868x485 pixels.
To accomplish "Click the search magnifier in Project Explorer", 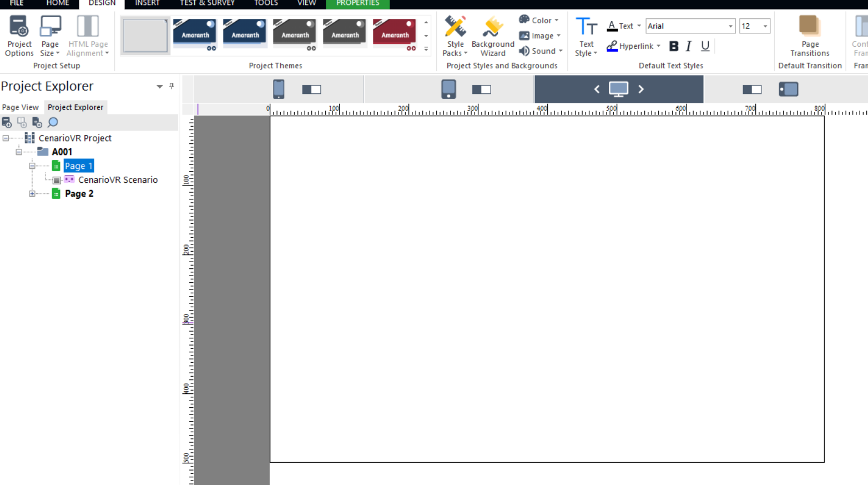I will tap(53, 122).
